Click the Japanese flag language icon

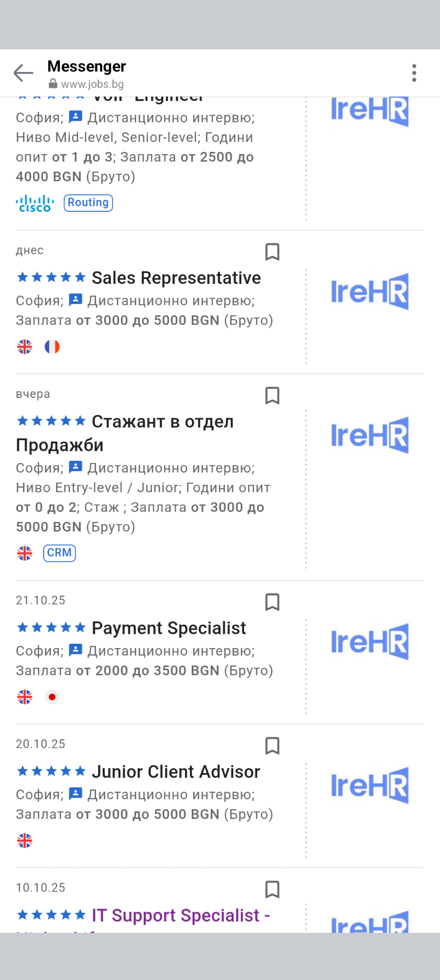[52, 697]
